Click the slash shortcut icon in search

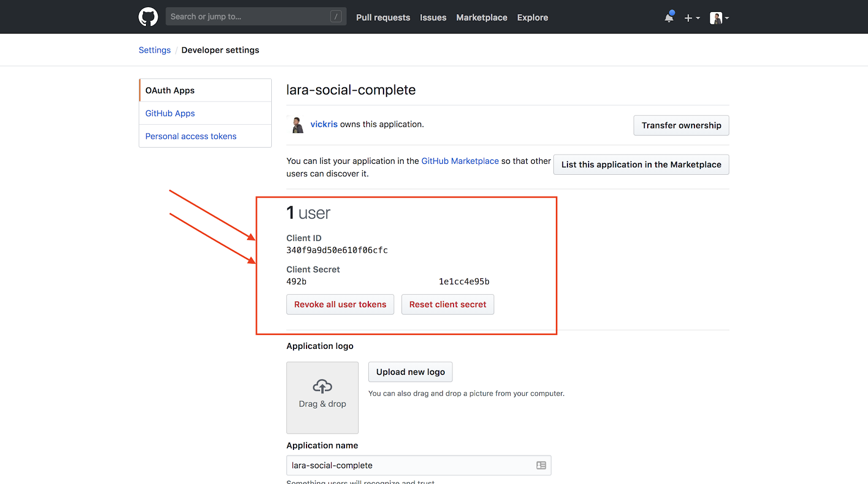[x=336, y=17]
